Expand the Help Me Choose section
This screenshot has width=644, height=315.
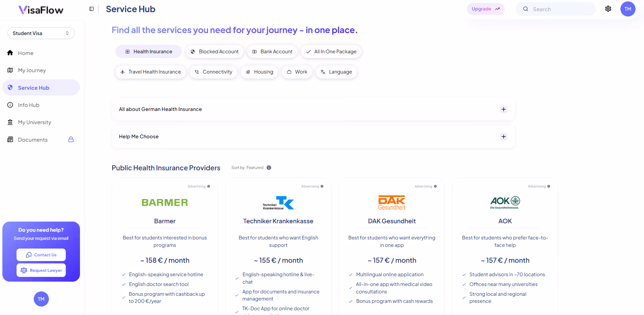(503, 137)
